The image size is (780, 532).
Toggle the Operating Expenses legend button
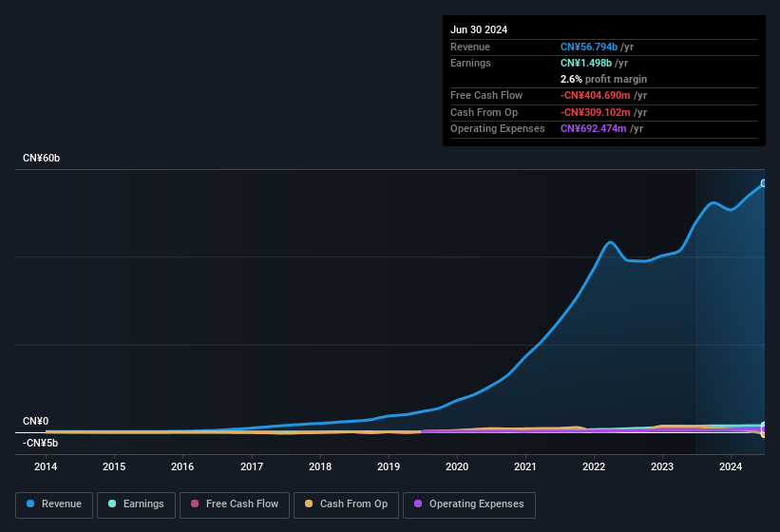(469, 505)
